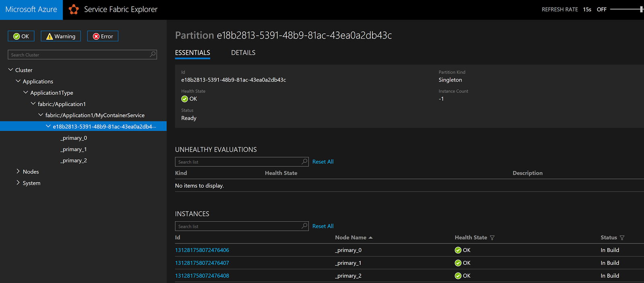Image resolution: width=644 pixels, height=283 pixels.
Task: Click OK health icon in _primary_1 row
Action: point(458,263)
